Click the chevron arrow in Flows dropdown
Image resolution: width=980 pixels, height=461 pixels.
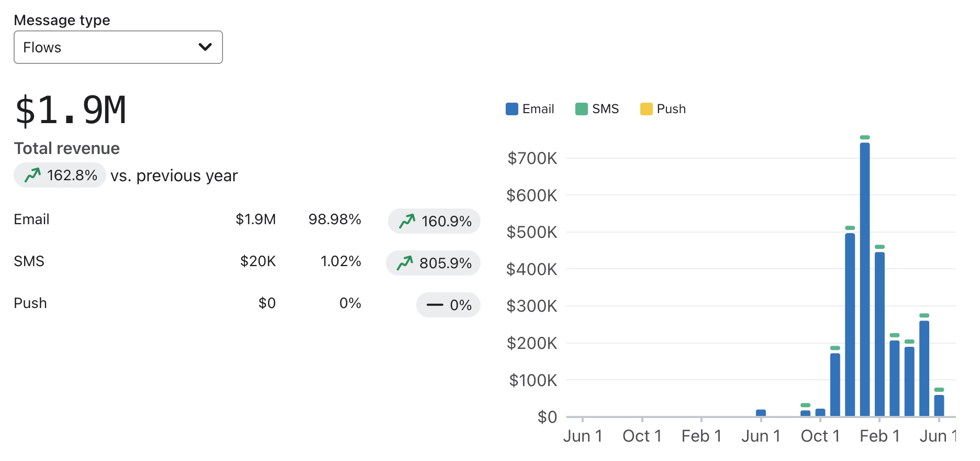pyautogui.click(x=205, y=47)
